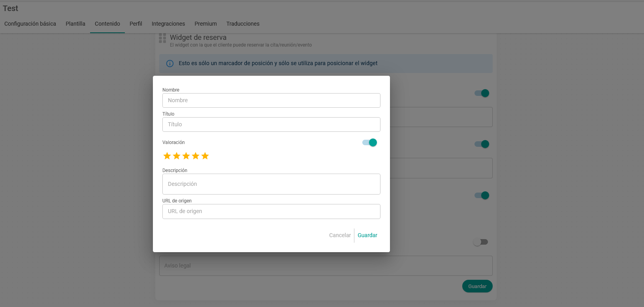Image resolution: width=644 pixels, height=307 pixels.
Task: Click the first rating star
Action: pos(167,156)
